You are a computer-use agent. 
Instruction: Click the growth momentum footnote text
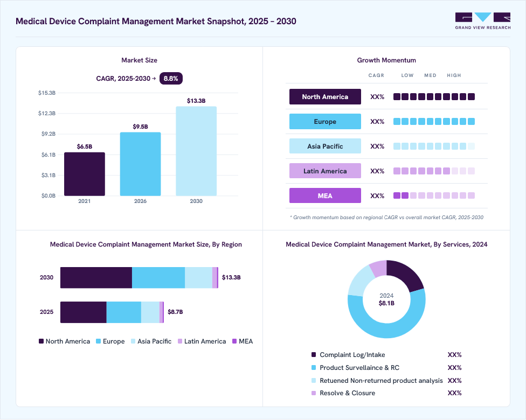point(386,218)
